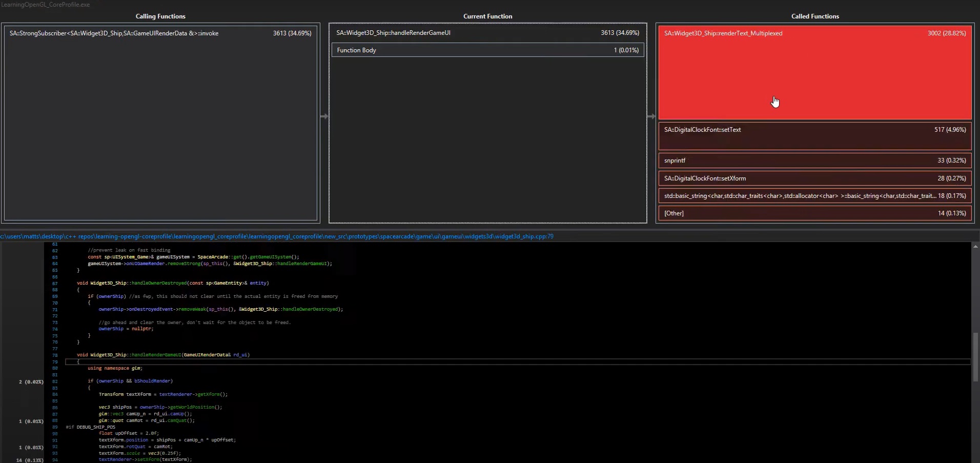This screenshot has height=463, width=980.
Task: Click the 'textXform.scale = vec3(0.25f);' line
Action: pyautogui.click(x=139, y=453)
